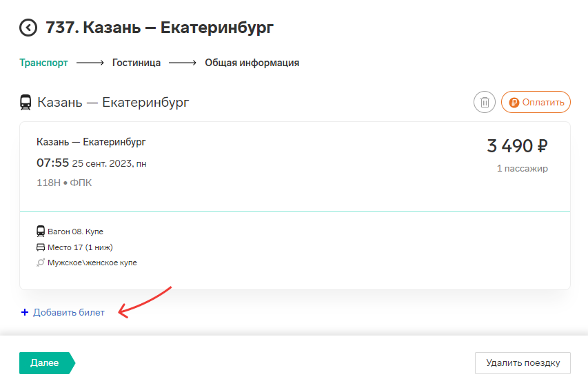588x390 pixels.
Task: Click the Место 17 (1 ниж) text
Action: click(80, 247)
